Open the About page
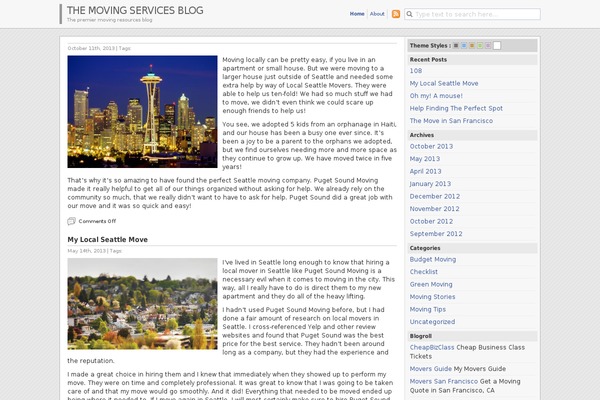This screenshot has height=400, width=600. (377, 14)
